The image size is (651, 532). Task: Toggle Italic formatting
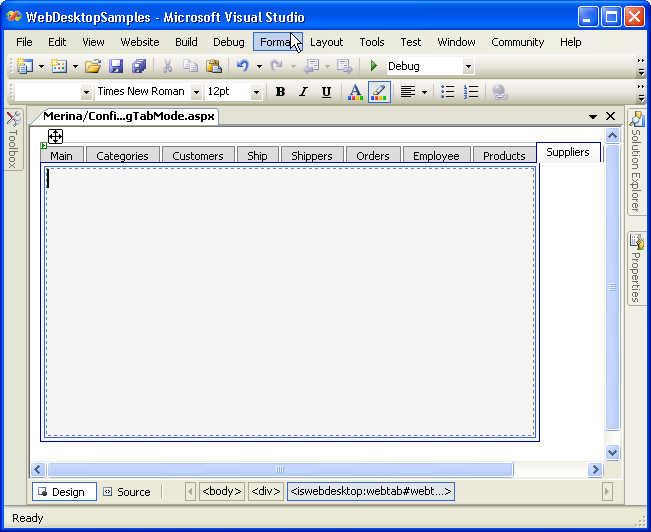point(303,92)
